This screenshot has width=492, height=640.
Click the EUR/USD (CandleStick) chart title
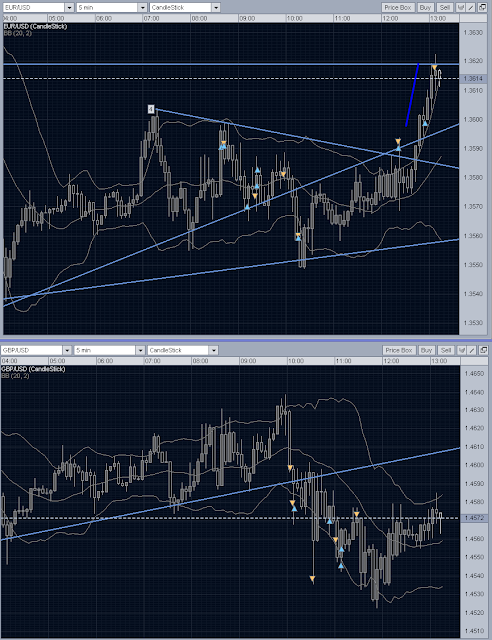click(35, 27)
